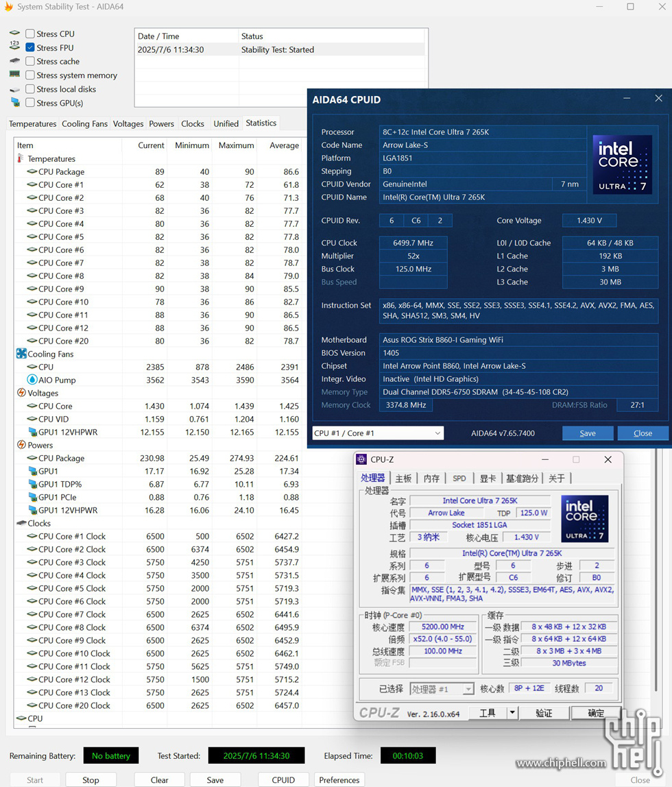Image resolution: width=672 pixels, height=787 pixels.
Task: Click the Stress system memory RAM icon
Action: (x=14, y=74)
